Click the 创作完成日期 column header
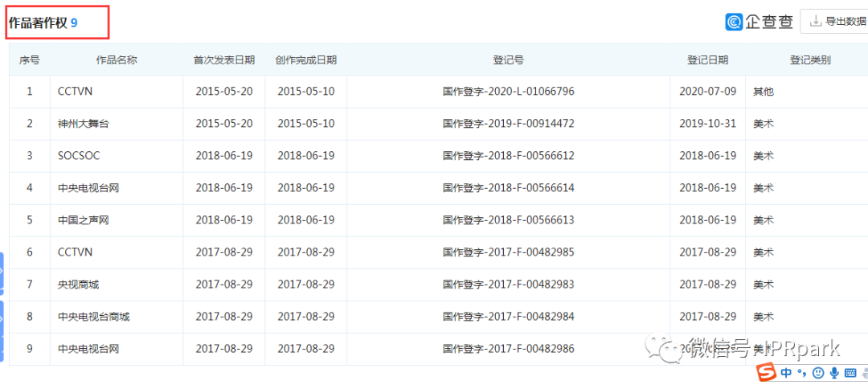 click(x=306, y=59)
